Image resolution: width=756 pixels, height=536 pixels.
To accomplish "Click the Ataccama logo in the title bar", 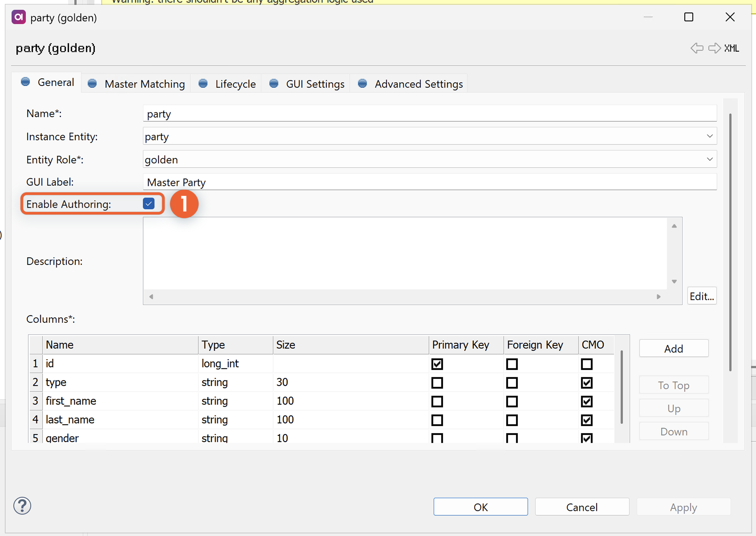I will tap(18, 17).
